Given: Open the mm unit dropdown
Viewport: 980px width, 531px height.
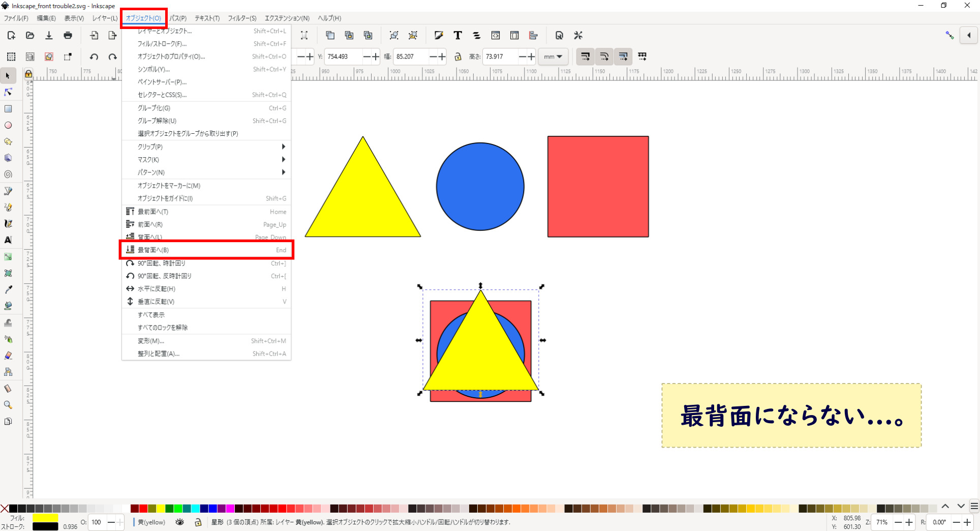Looking at the screenshot, I should click(553, 56).
